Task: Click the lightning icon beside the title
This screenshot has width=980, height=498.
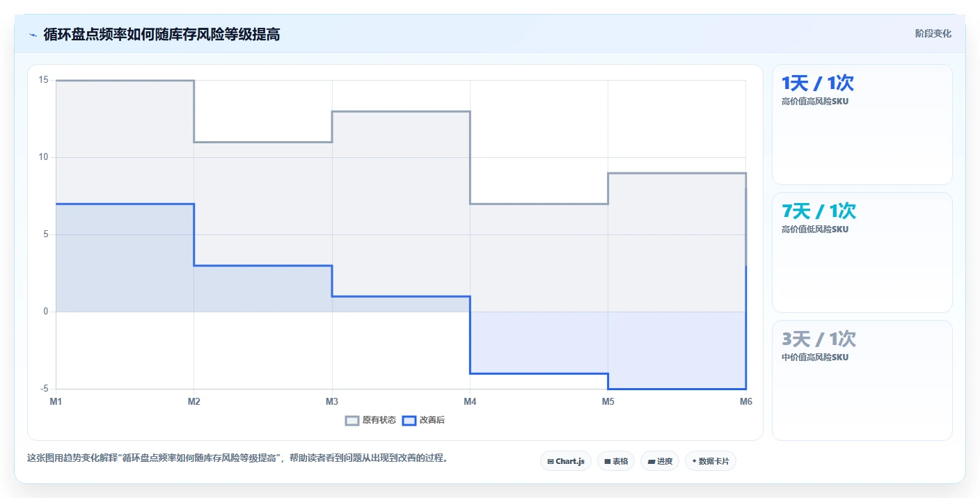Action: coord(33,34)
